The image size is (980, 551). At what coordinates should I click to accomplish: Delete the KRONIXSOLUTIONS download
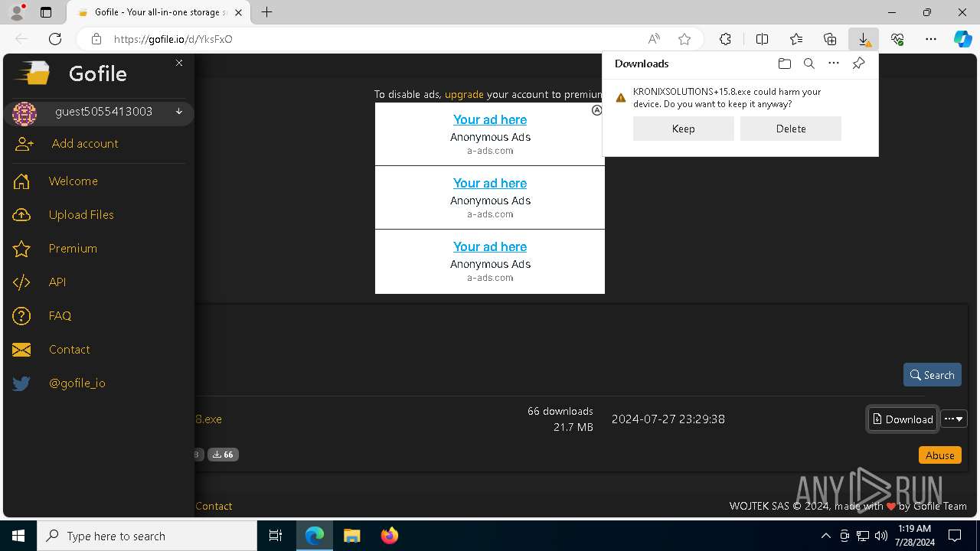791,129
